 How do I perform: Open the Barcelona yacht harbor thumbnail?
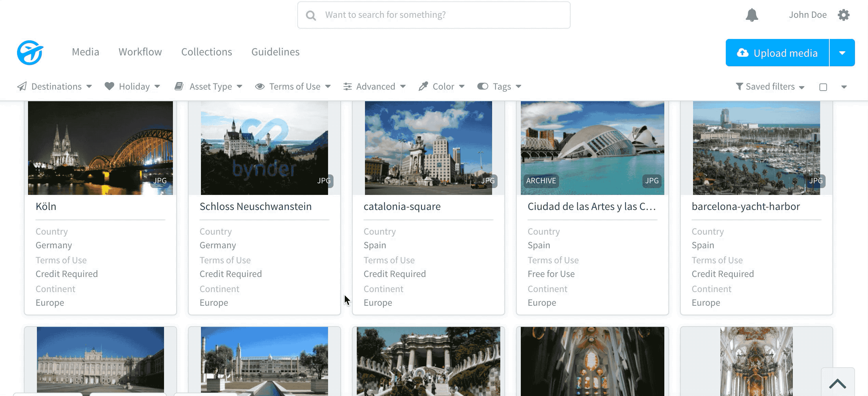757,148
